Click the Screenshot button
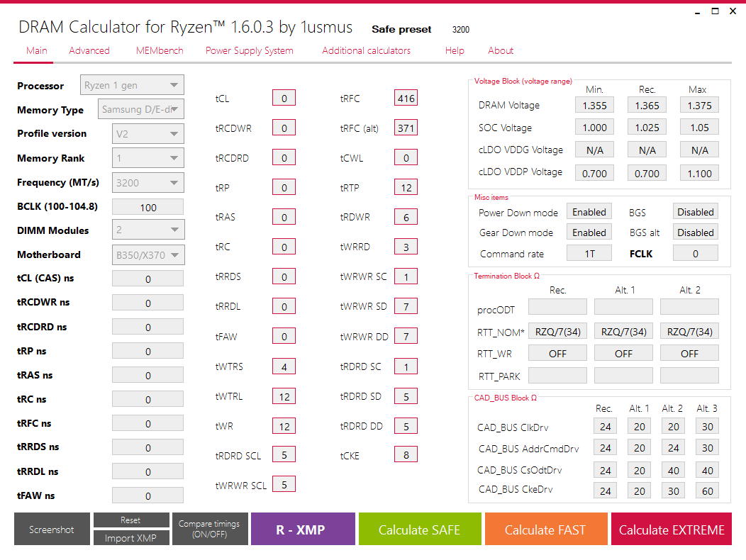 point(52,529)
